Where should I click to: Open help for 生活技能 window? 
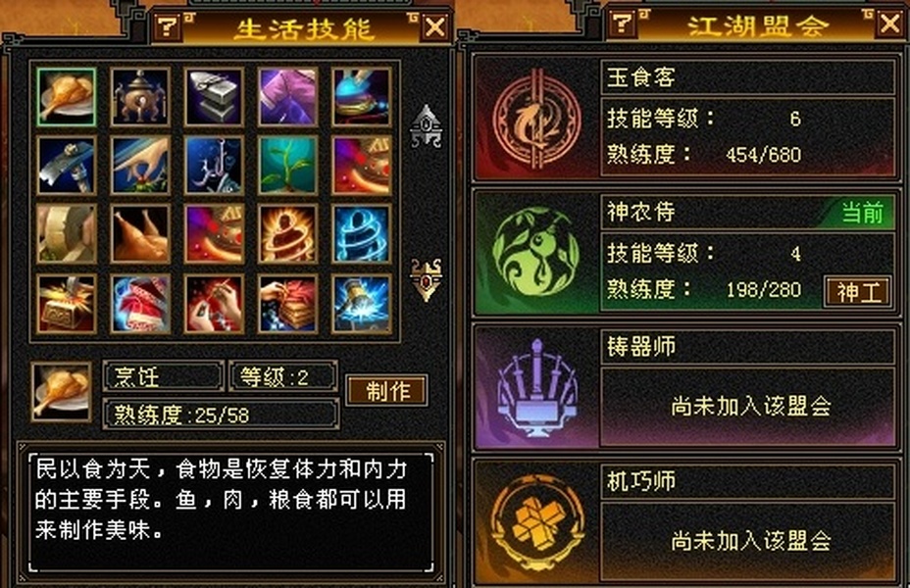[168, 26]
